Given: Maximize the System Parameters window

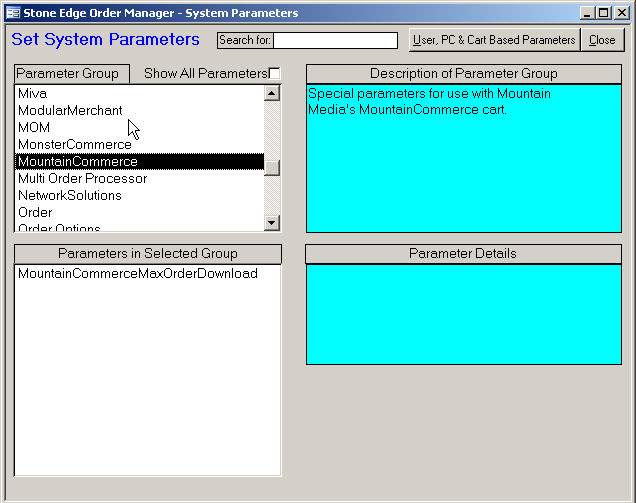Looking at the screenshot, I should click(604, 13).
